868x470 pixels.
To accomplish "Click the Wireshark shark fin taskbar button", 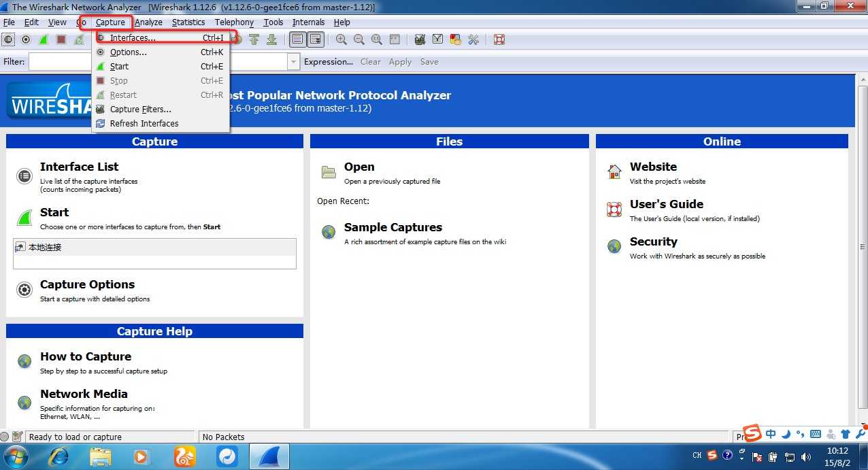I will pos(270,456).
